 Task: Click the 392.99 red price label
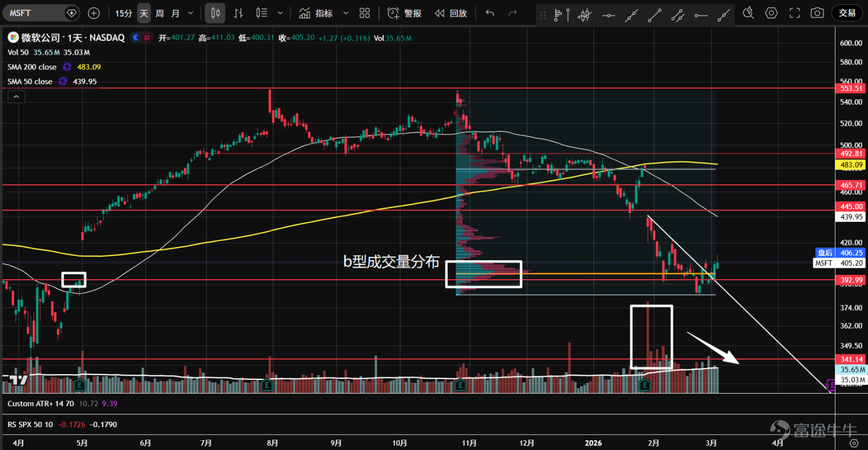[x=851, y=280]
